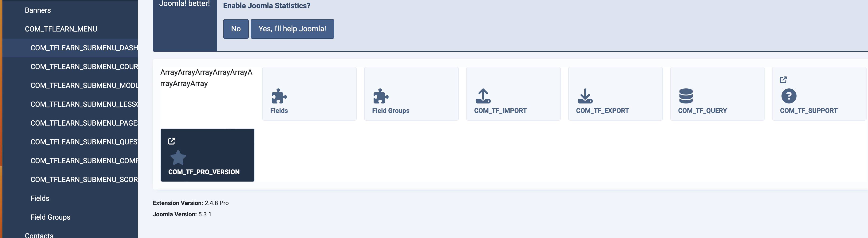This screenshot has width=868, height=238.
Task: Click the COM_TF_IMPORT upload icon
Action: [x=483, y=96]
